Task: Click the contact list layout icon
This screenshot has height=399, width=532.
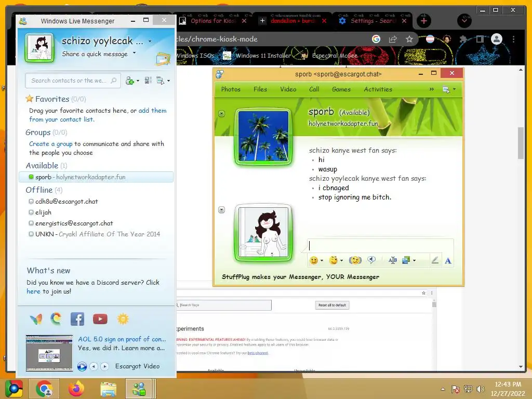Action: [x=148, y=81]
